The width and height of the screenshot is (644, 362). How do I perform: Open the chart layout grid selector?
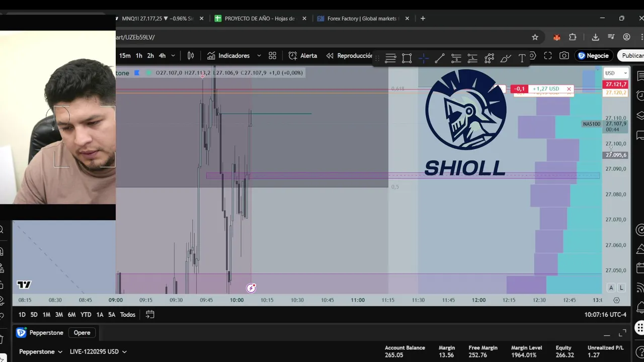click(272, 56)
